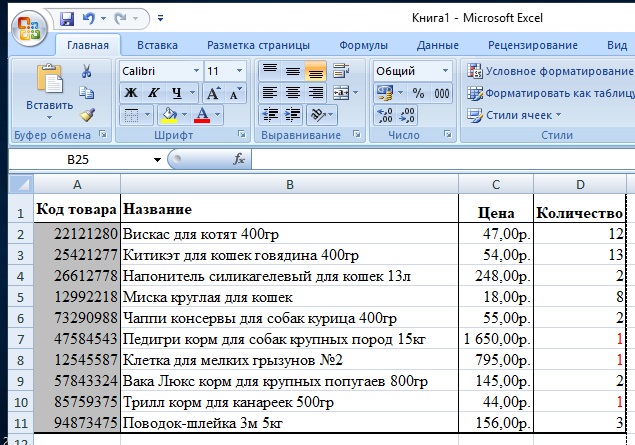Apply red font color A

coord(202,115)
